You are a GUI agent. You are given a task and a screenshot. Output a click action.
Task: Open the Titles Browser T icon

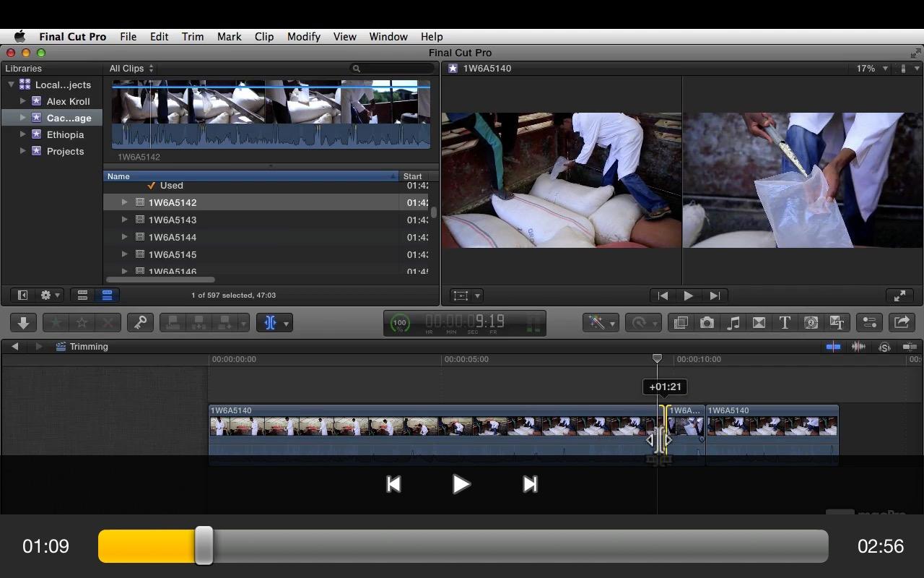tap(785, 323)
